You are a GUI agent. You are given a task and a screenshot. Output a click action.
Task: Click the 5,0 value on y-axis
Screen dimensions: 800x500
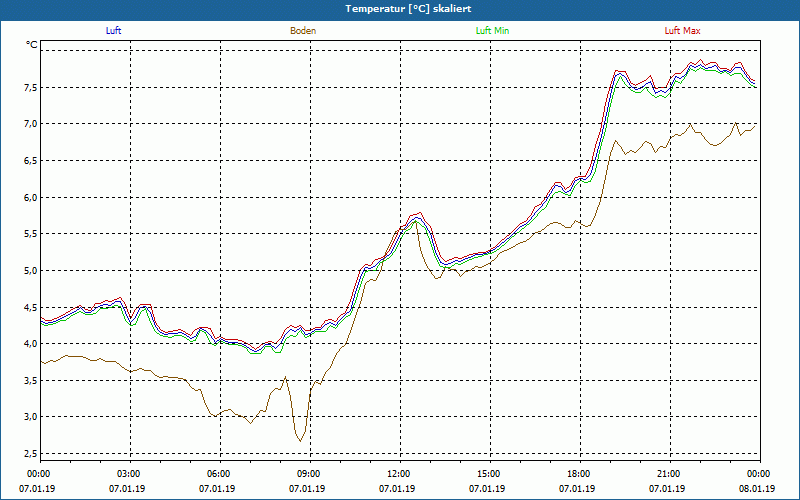[31, 270]
